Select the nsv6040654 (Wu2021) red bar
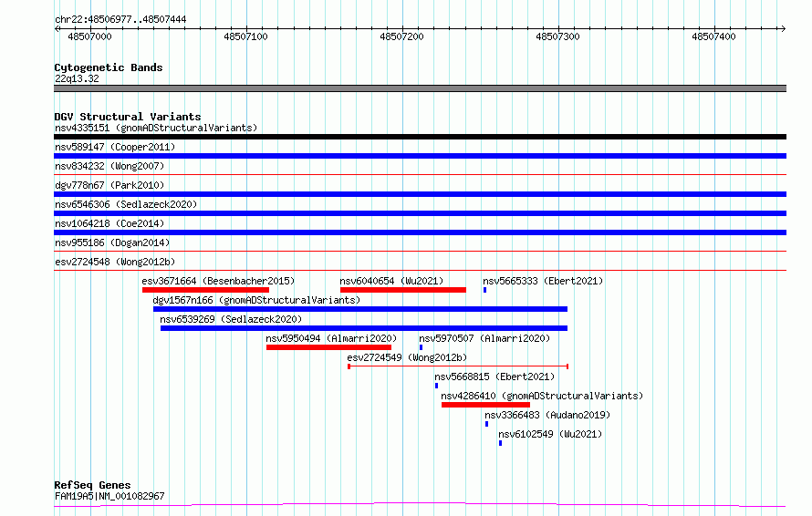Screen dimensions: 812x516 403,290
